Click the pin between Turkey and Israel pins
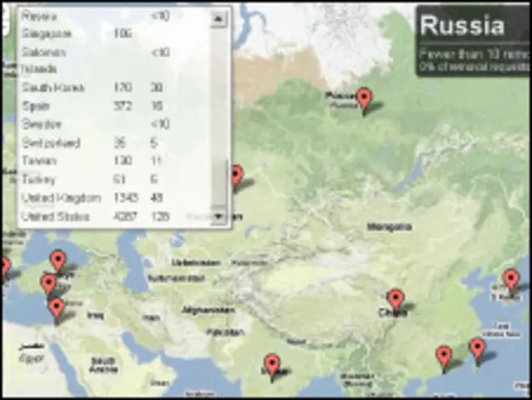 coord(48,287)
